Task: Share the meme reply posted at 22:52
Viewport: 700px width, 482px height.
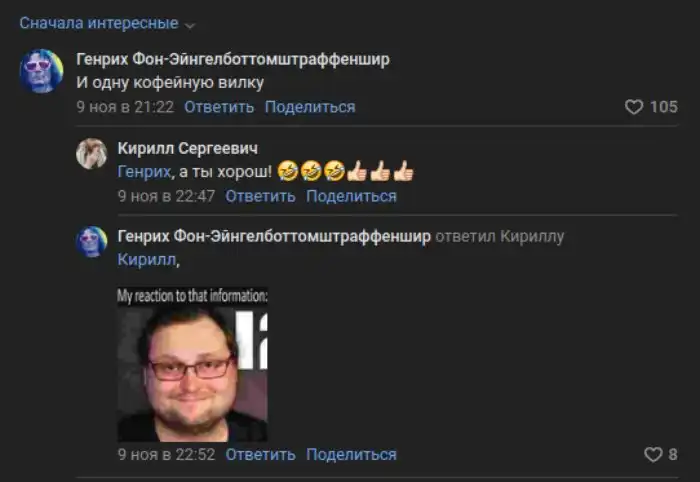Action: tap(351, 455)
